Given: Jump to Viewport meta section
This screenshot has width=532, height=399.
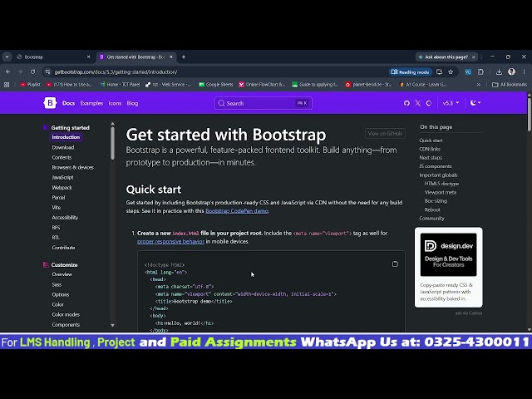Looking at the screenshot, I should 441,192.
